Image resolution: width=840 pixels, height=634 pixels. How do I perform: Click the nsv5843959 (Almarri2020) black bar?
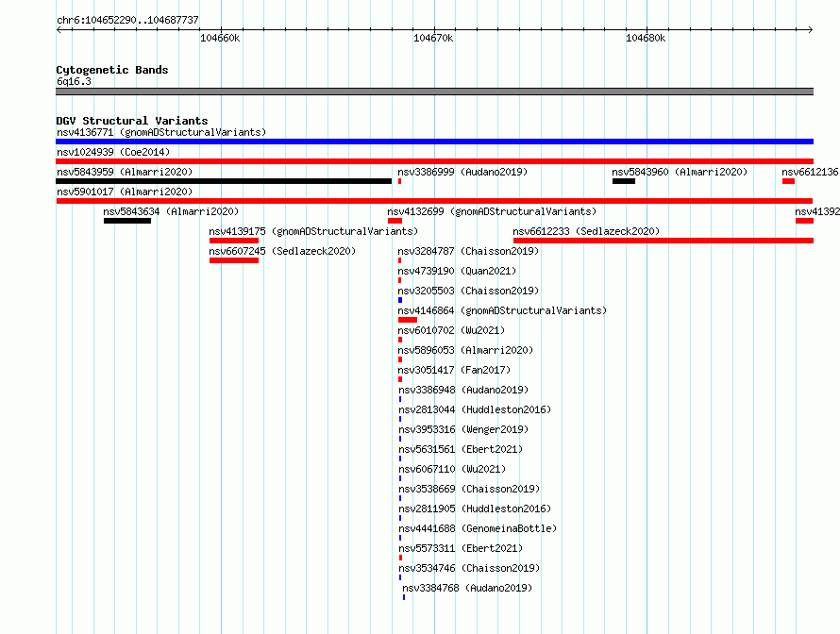[224, 181]
